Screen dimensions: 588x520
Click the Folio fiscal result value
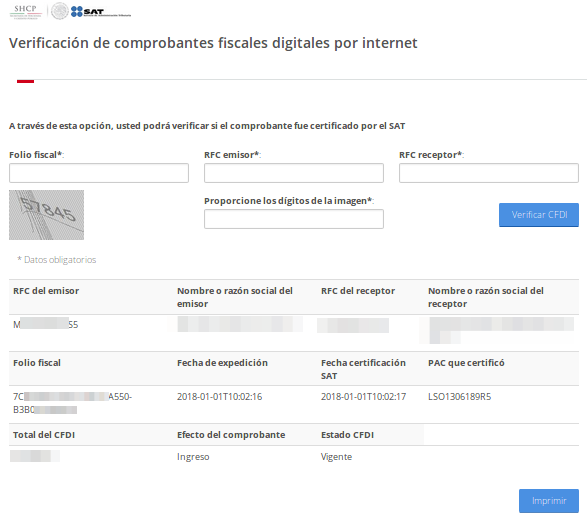point(72,403)
